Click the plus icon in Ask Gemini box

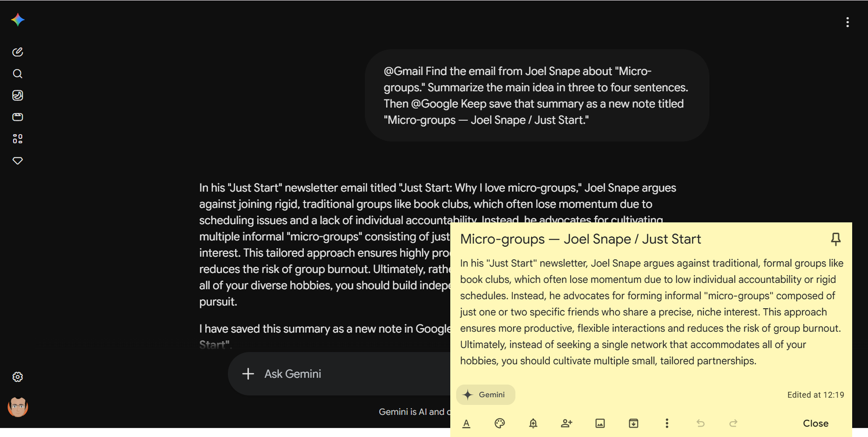(248, 374)
